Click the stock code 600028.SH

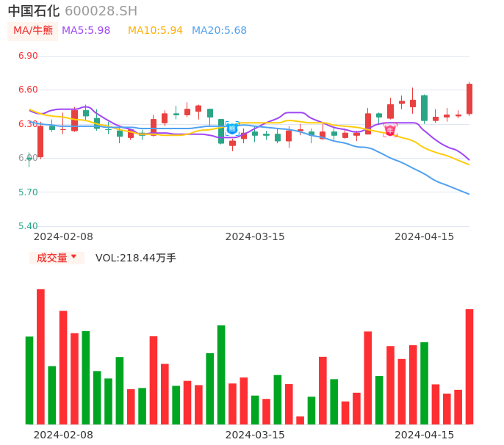(101, 11)
